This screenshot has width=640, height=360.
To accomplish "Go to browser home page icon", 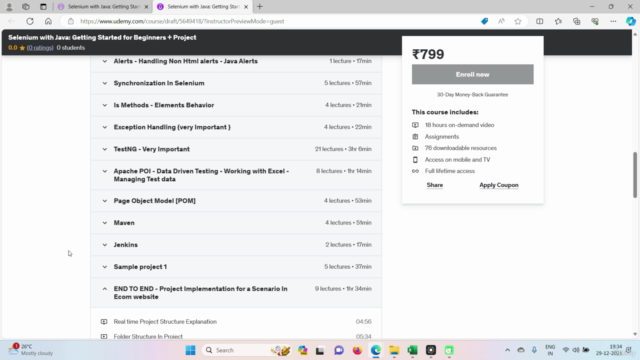I will click(x=48, y=21).
